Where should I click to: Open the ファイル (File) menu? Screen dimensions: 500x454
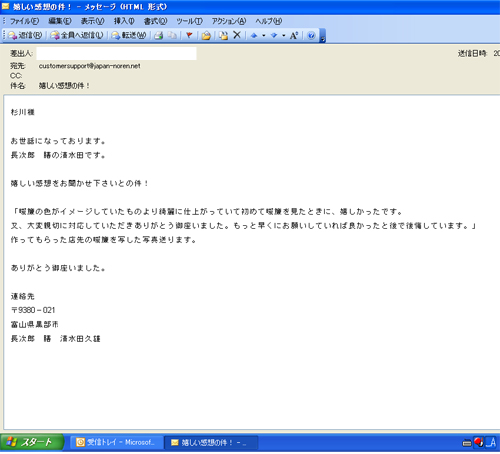[x=24, y=21]
